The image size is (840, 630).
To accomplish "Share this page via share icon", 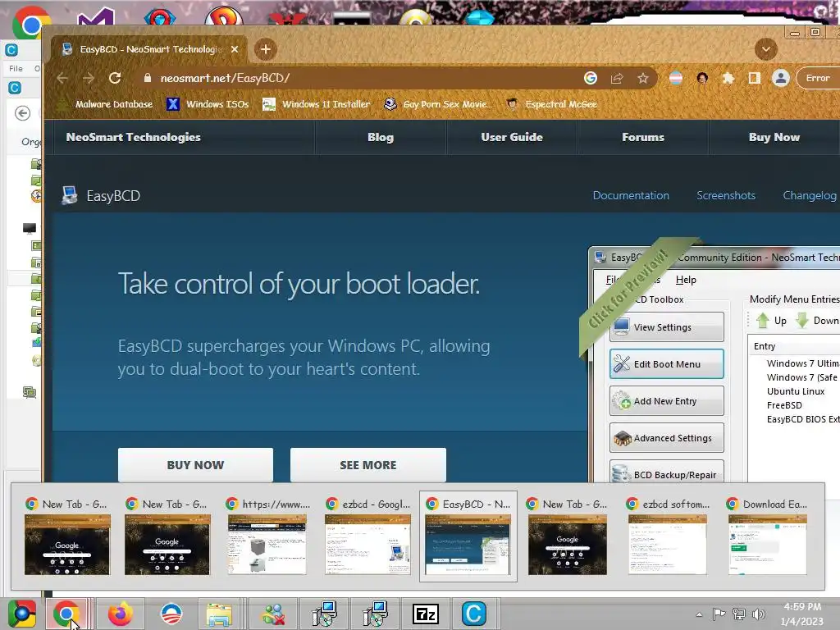I will click(617, 78).
